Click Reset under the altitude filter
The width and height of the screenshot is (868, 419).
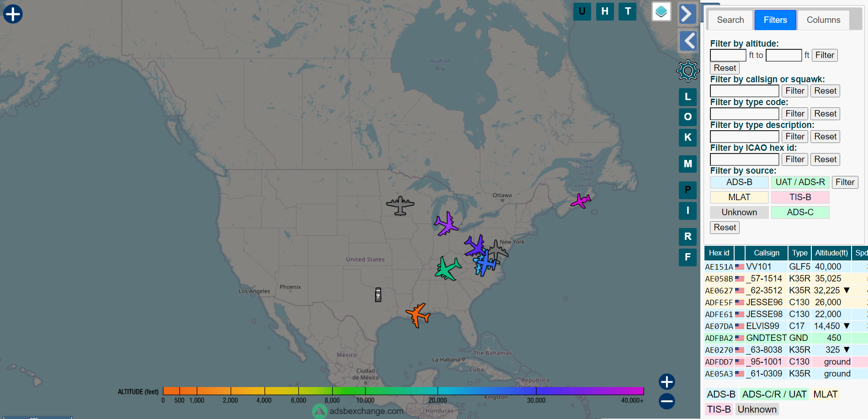click(x=725, y=68)
